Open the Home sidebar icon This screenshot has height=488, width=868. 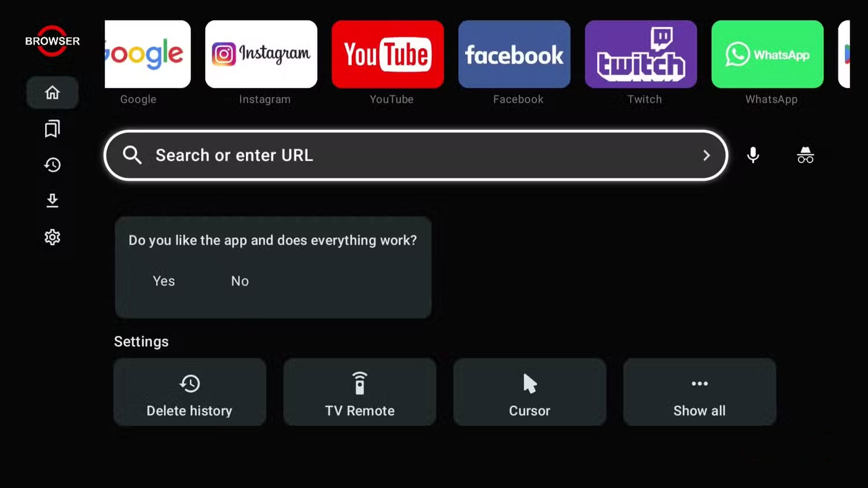pyautogui.click(x=52, y=93)
